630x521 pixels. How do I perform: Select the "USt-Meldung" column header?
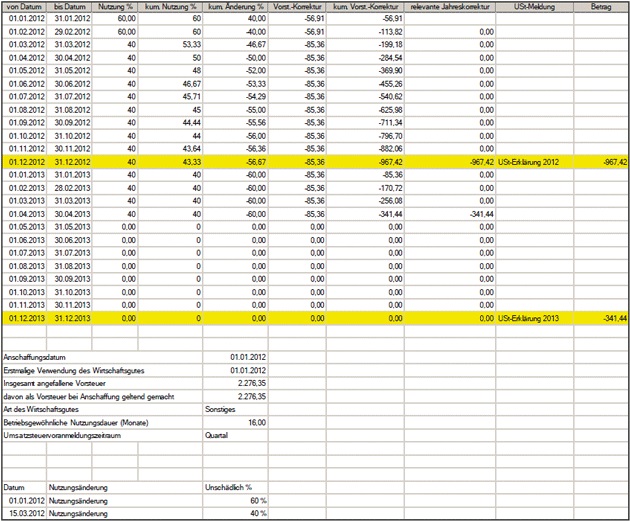click(535, 6)
